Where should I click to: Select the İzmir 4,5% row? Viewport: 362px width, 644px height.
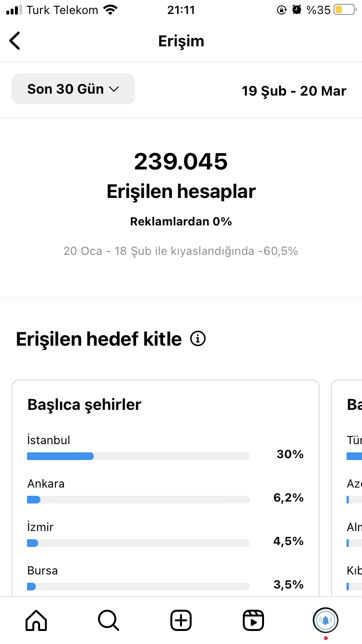[166, 534]
